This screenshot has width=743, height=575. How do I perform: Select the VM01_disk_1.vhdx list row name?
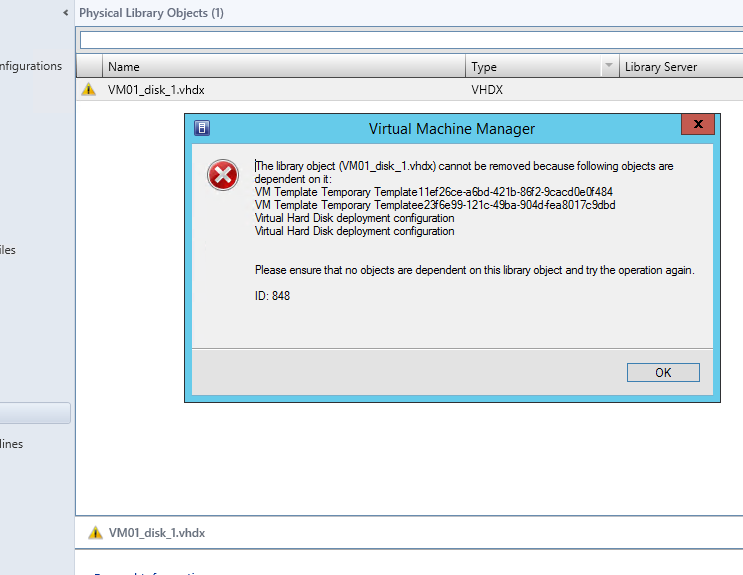(x=157, y=89)
